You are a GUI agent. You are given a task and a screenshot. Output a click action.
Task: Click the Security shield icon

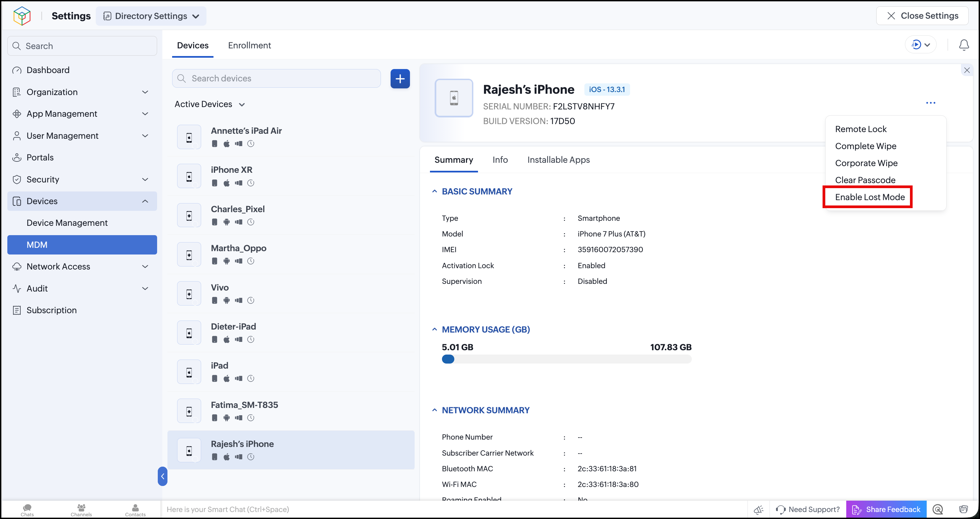pyautogui.click(x=17, y=179)
